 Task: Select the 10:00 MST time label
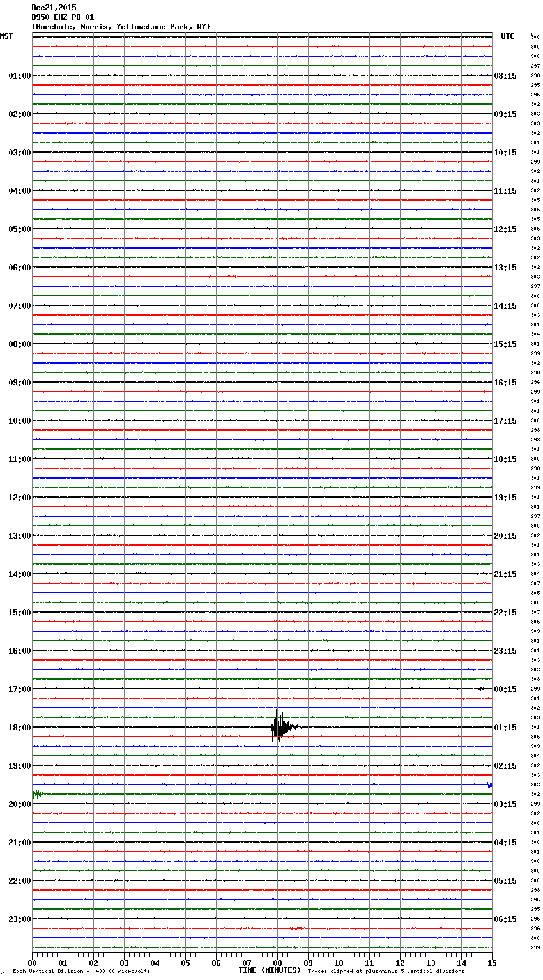tap(20, 421)
